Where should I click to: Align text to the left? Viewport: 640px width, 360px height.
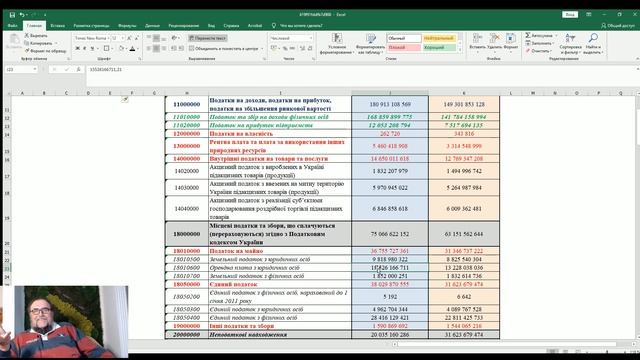point(149,48)
